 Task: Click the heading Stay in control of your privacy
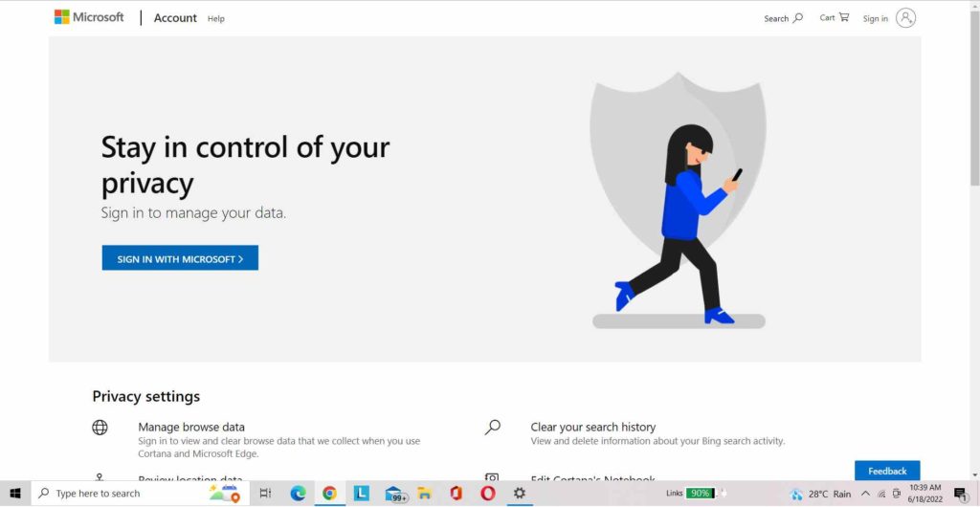point(245,165)
